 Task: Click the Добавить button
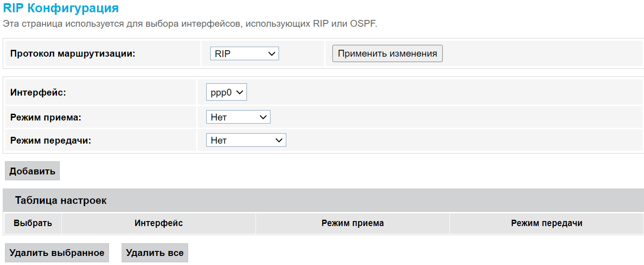(32, 171)
